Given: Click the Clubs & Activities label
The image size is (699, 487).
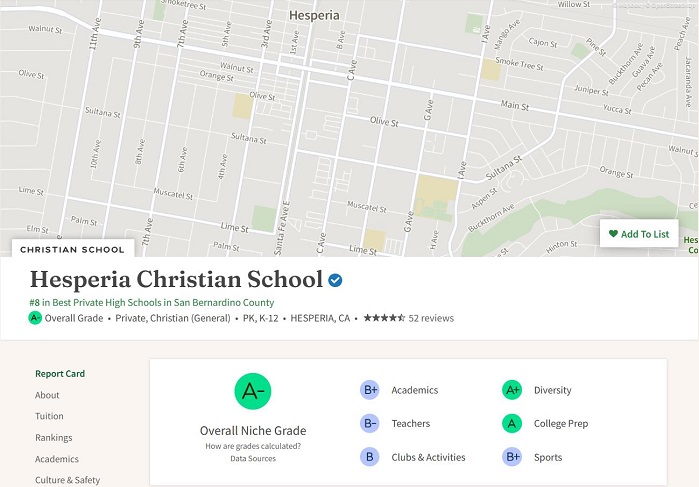Looking at the screenshot, I should (x=428, y=457).
